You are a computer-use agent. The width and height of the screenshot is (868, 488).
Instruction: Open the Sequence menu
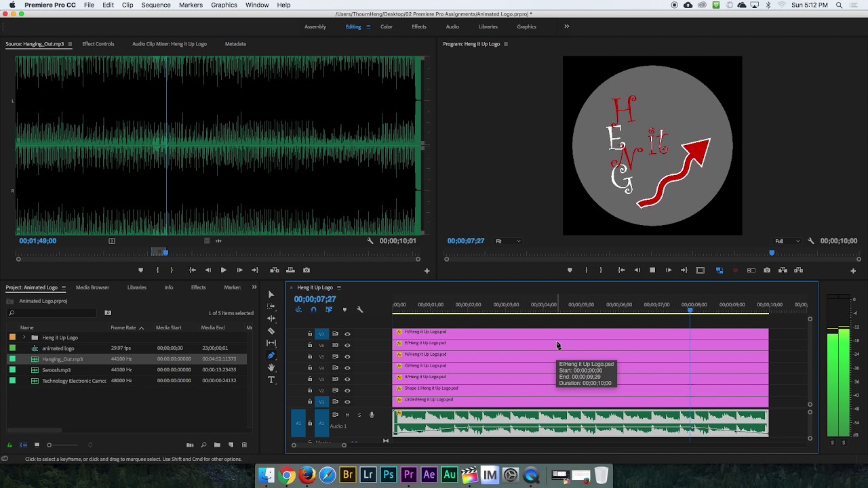click(x=155, y=5)
